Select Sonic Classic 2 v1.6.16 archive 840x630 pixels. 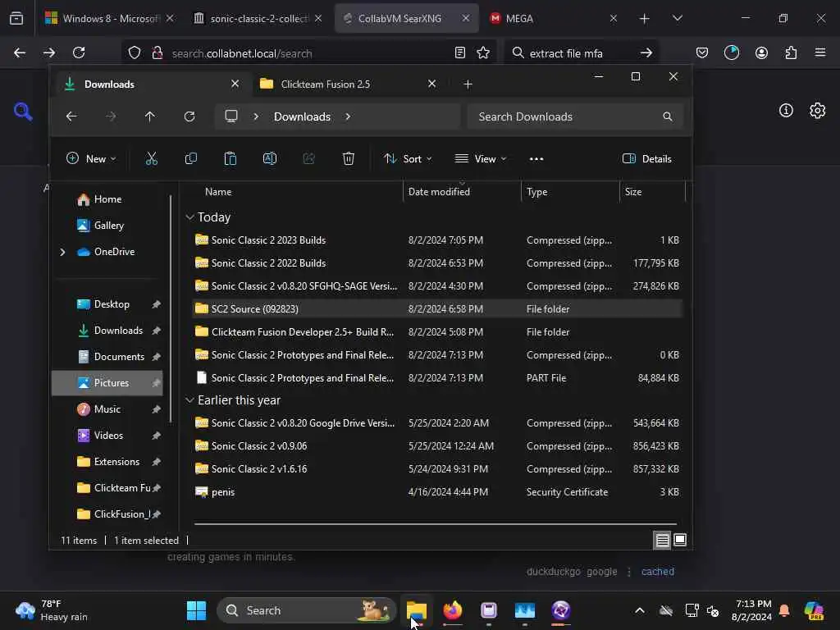pyautogui.click(x=437, y=468)
